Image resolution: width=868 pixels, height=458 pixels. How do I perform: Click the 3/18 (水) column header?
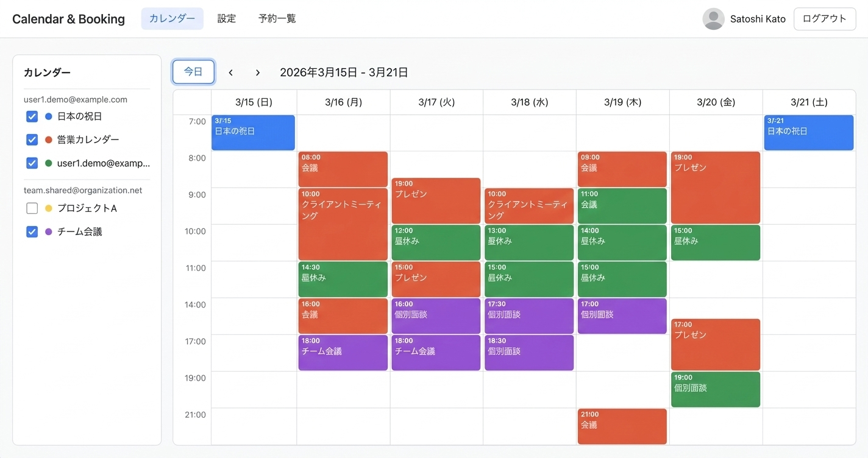(529, 102)
